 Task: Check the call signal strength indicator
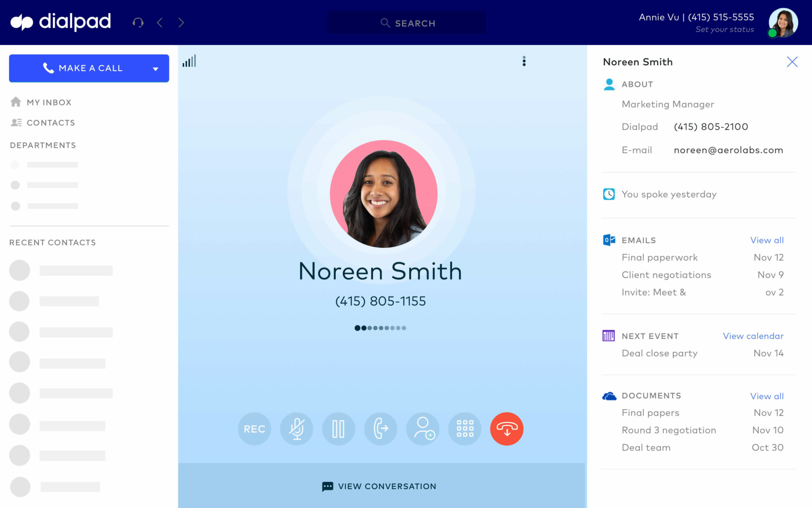(x=189, y=61)
